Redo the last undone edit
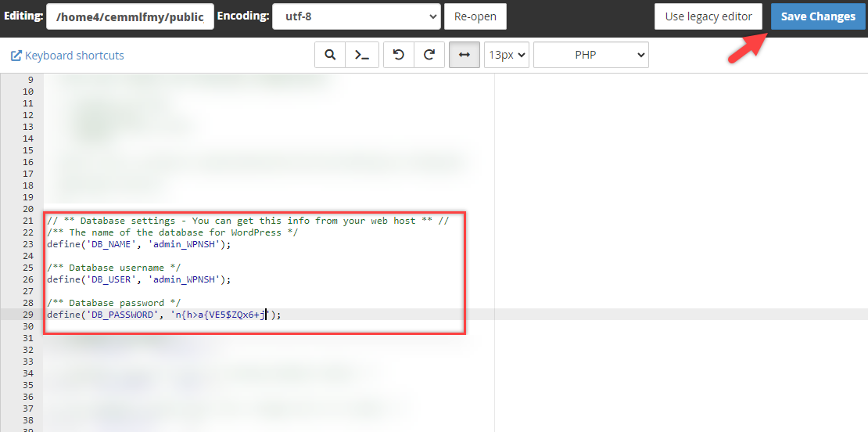868x432 pixels. [429, 55]
